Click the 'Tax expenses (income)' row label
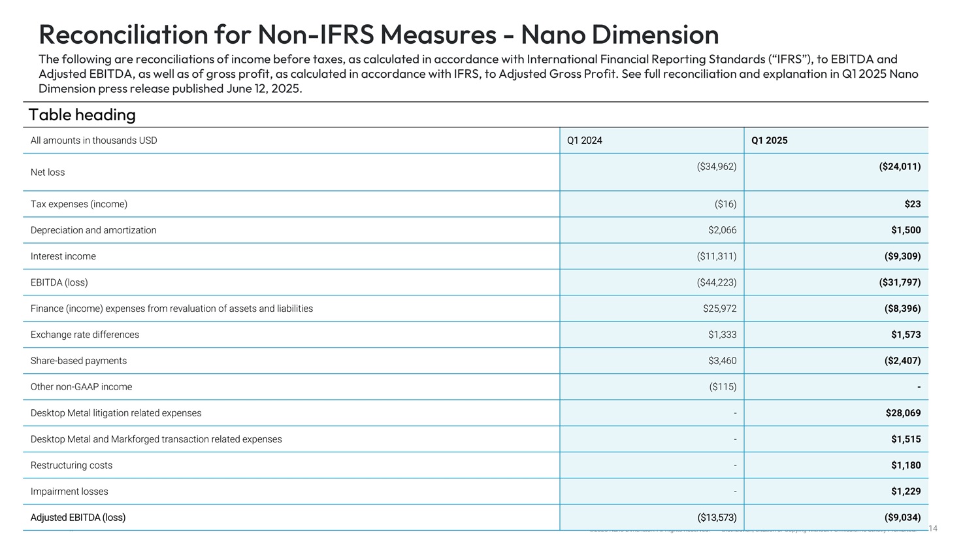The height and width of the screenshot is (551, 980). (79, 204)
